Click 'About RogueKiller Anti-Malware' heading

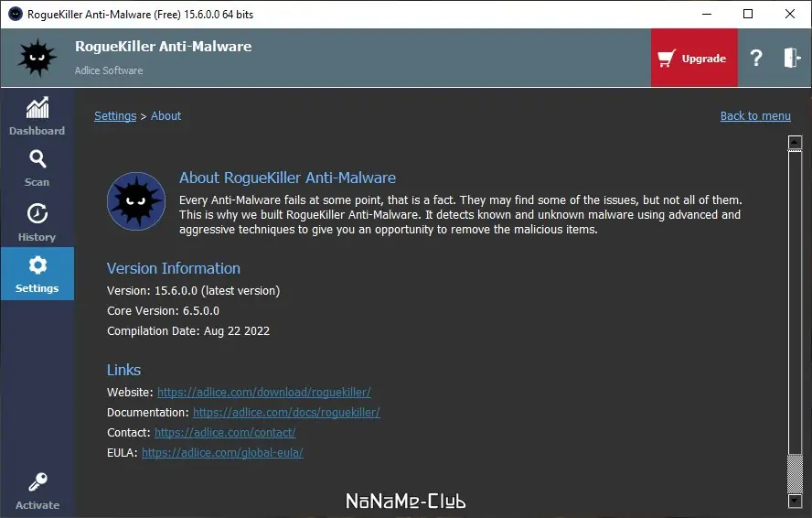tap(287, 178)
